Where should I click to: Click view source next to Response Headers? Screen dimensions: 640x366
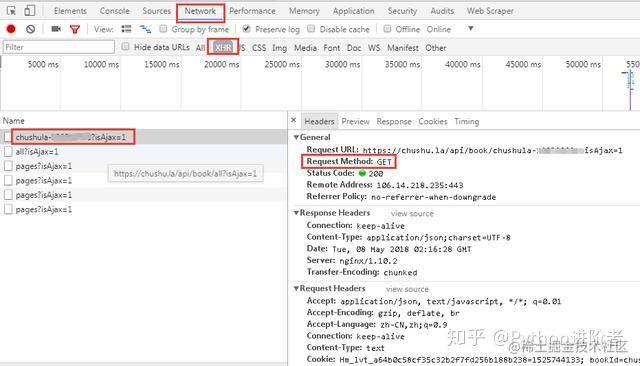click(x=412, y=213)
